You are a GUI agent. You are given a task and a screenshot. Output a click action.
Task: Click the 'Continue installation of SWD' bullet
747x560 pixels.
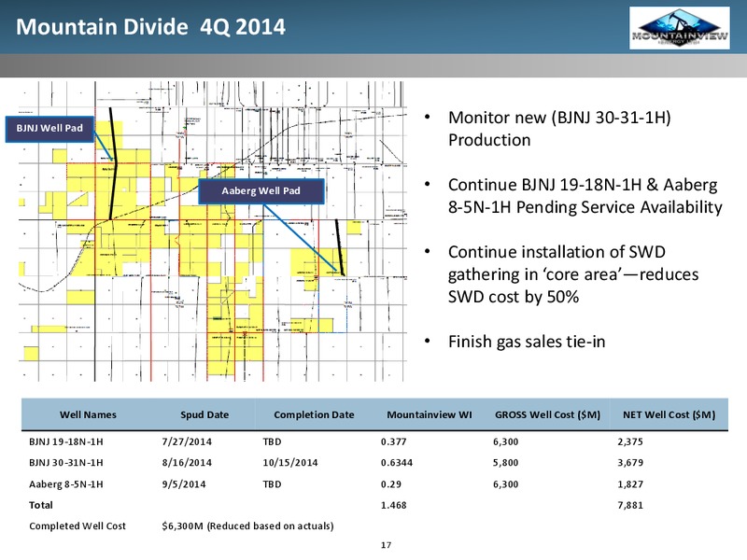tap(573, 274)
